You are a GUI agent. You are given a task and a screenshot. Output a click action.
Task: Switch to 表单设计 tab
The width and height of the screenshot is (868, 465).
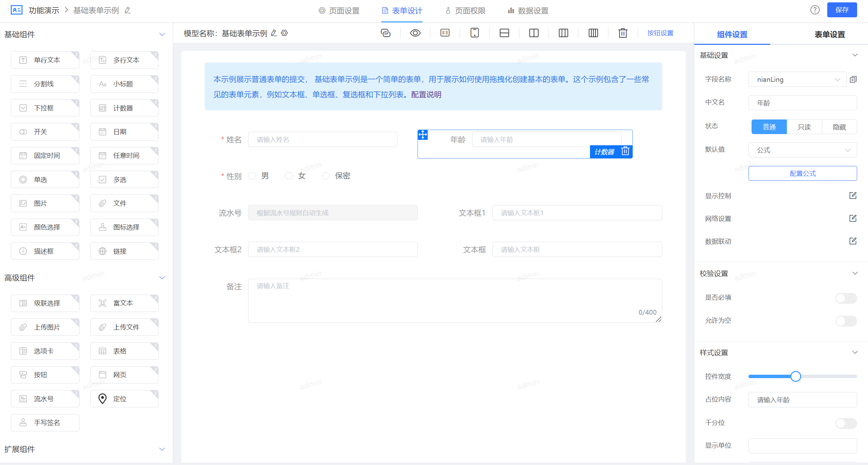tap(402, 11)
